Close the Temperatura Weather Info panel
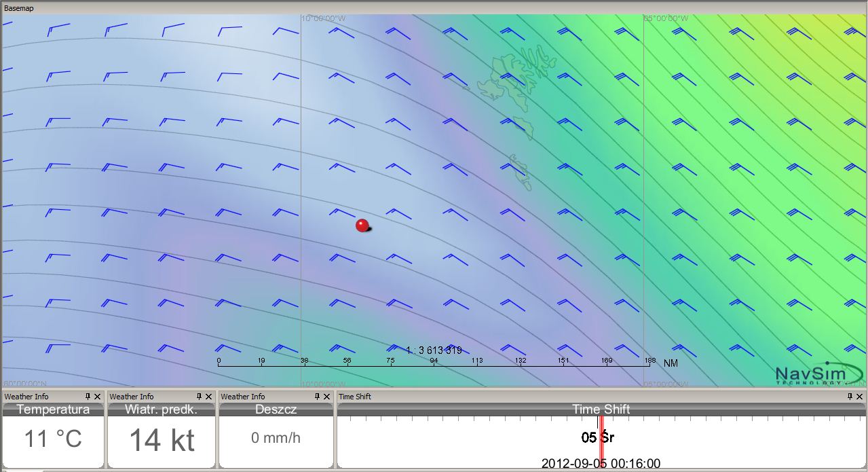The height and width of the screenshot is (472, 868). 98,397
